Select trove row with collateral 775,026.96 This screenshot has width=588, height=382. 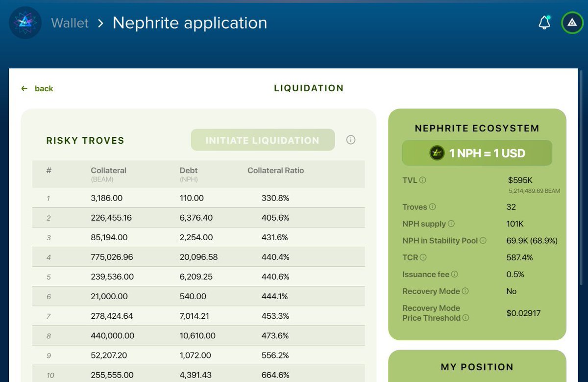(x=198, y=257)
